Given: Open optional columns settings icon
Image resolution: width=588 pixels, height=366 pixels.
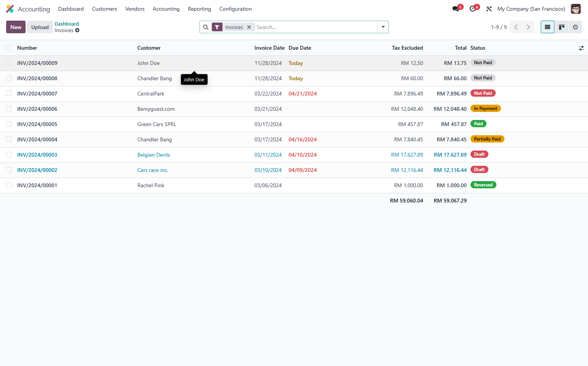Looking at the screenshot, I should (x=581, y=48).
